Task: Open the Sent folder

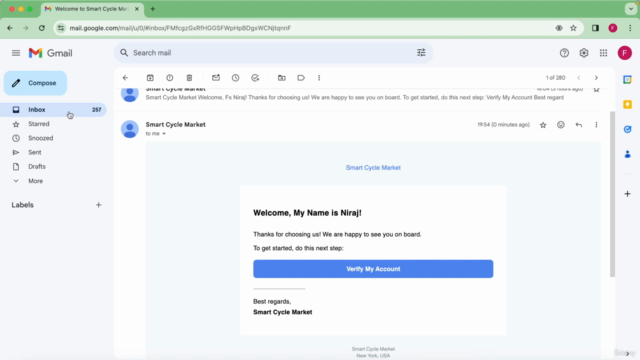Action: point(35,152)
